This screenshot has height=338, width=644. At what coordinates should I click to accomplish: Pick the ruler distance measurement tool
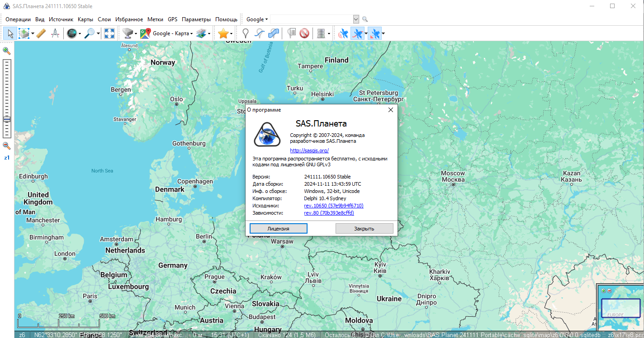[41, 33]
